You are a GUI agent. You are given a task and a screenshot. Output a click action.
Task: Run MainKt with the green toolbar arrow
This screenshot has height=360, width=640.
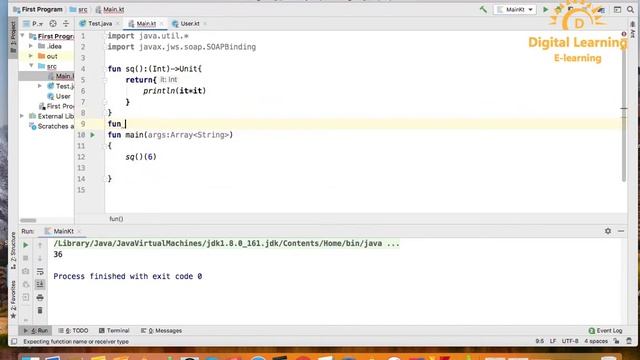click(x=545, y=9)
